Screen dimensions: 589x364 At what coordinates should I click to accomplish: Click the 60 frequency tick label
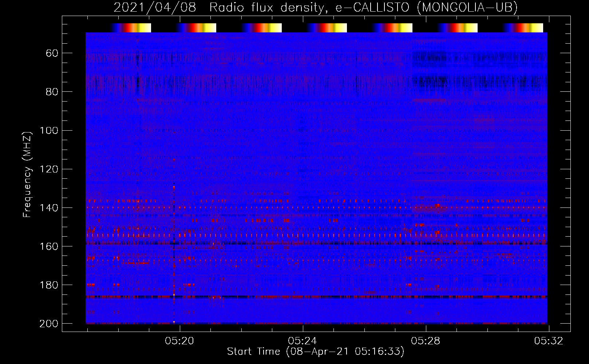[52, 53]
